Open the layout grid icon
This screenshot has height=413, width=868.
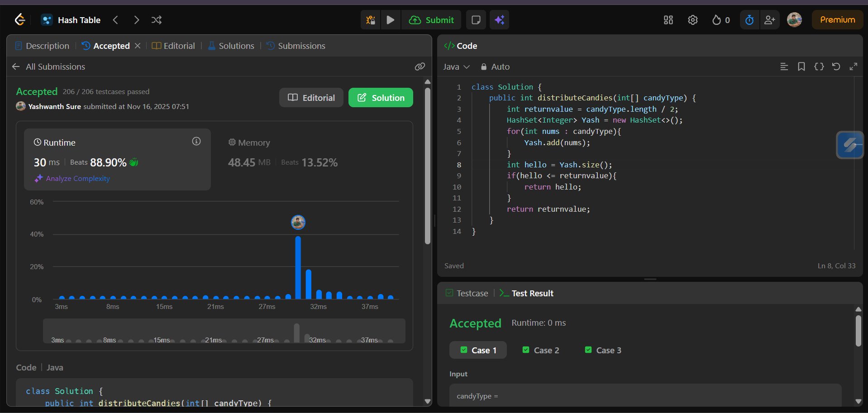[668, 20]
